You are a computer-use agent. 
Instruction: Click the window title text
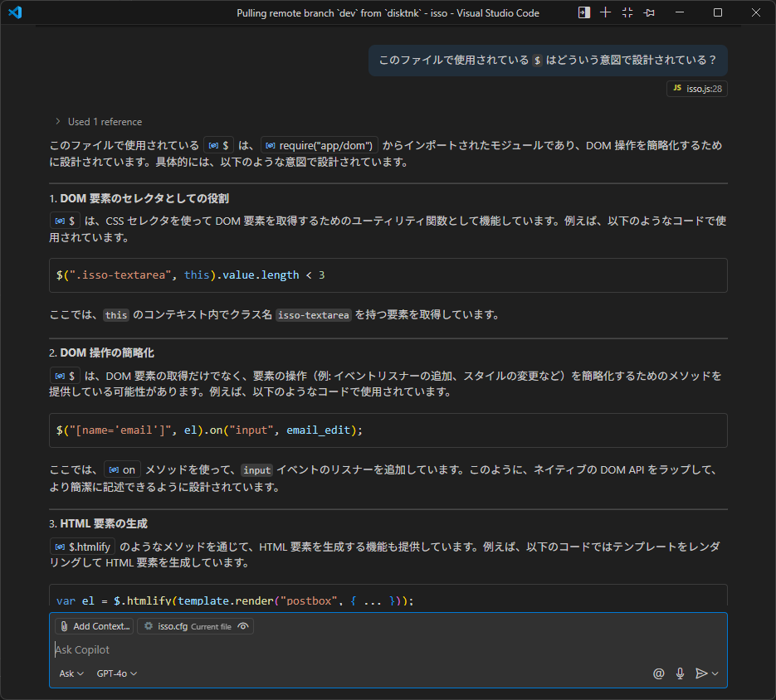tap(388, 13)
